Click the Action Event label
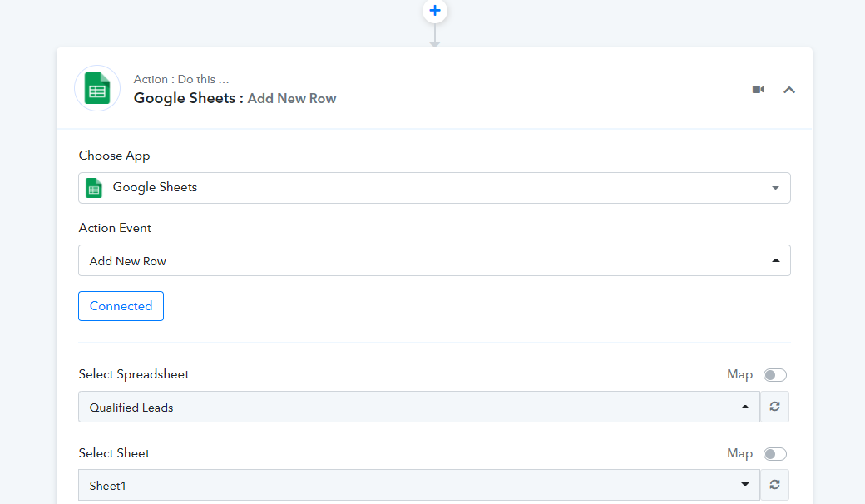 tap(115, 228)
